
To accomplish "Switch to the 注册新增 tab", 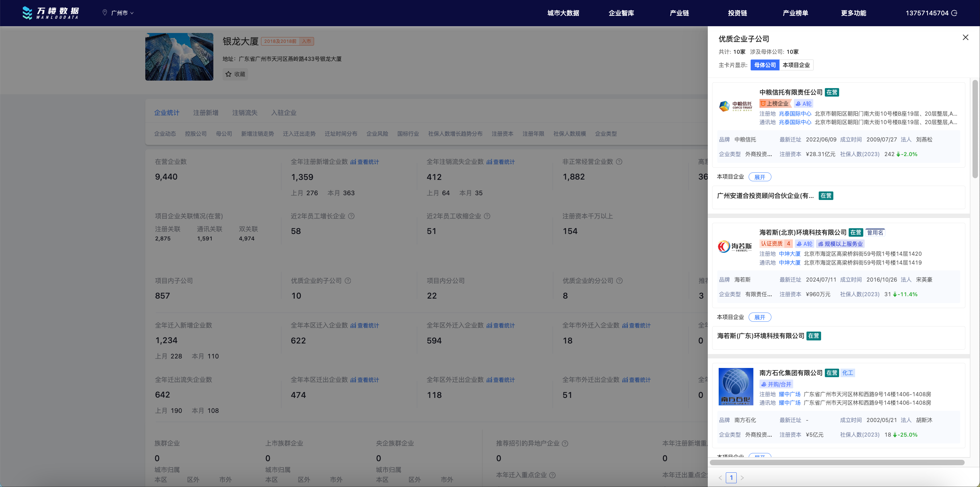I will tap(206, 113).
